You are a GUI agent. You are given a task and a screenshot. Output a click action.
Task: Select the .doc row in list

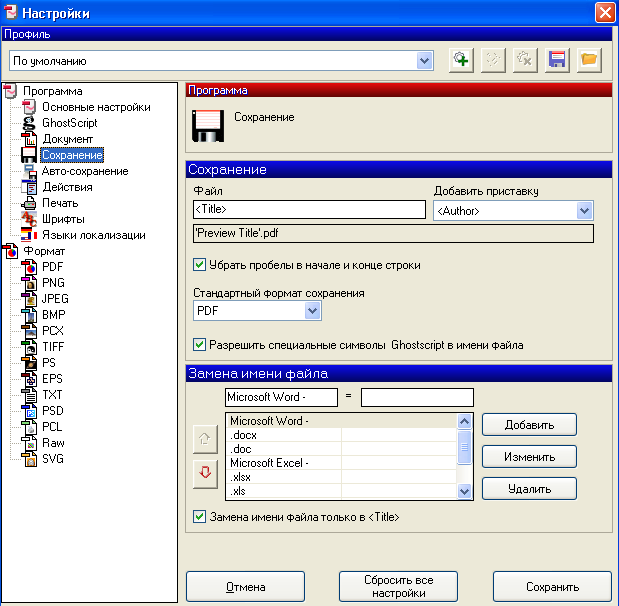[x=342, y=449]
